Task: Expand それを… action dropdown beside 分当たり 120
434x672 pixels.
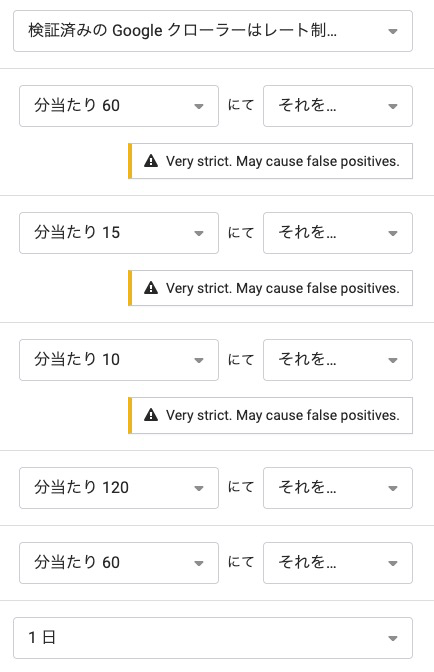Action: (338, 488)
